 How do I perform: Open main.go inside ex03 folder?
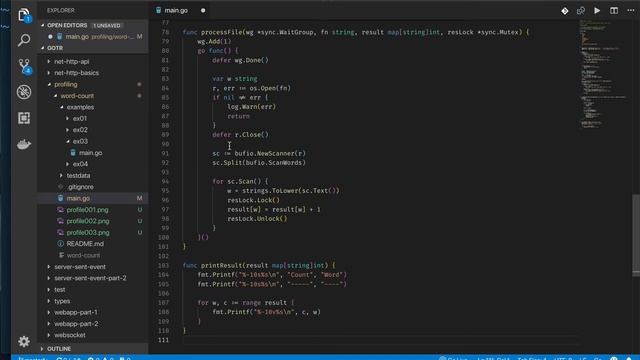point(90,153)
